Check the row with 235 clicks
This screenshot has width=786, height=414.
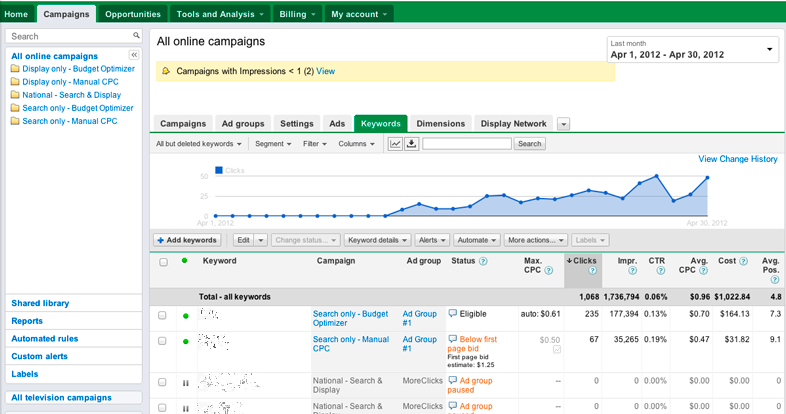(162, 315)
